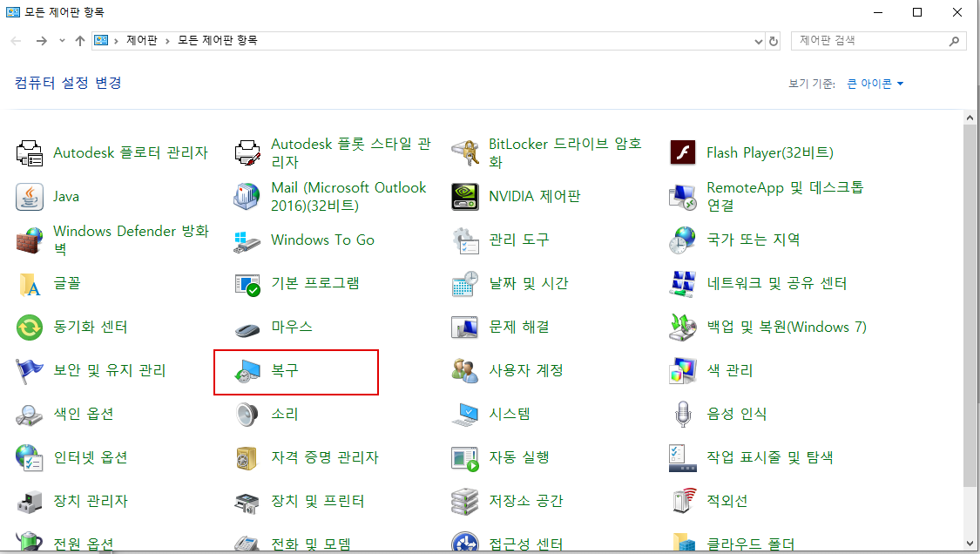
Task: Open the 자격 증명 관리자 safe icon
Action: point(247,457)
